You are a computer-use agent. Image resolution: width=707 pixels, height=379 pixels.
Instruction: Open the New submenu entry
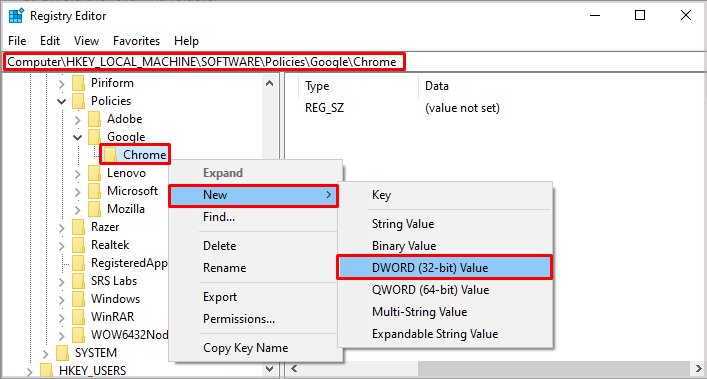253,196
